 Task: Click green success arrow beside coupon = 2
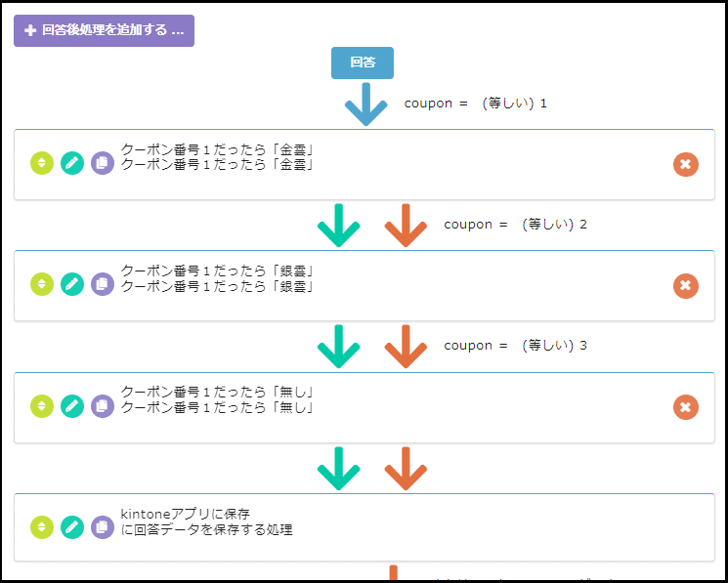[x=338, y=226]
